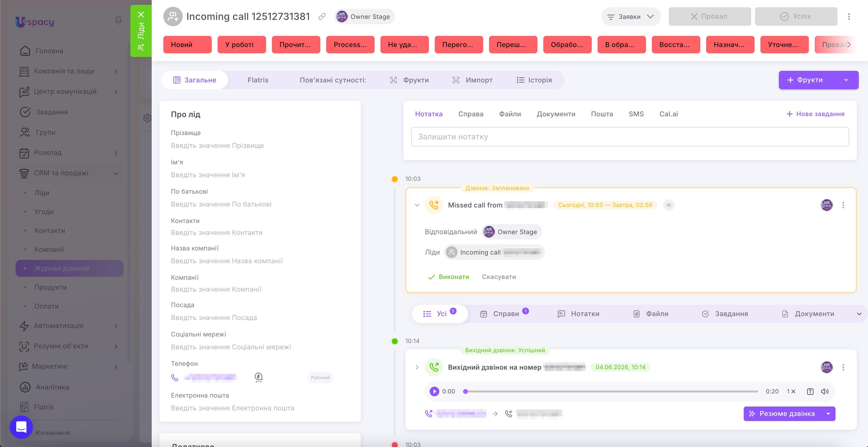Click audio progress slider handle
This screenshot has height=447, width=868.
point(465,391)
